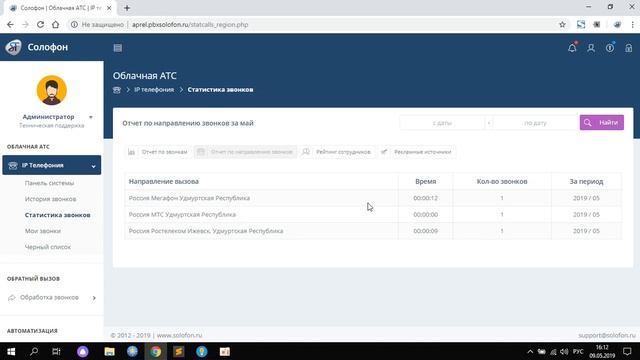
Task: Open the Chrome three-dot menu
Action: pos(632,24)
